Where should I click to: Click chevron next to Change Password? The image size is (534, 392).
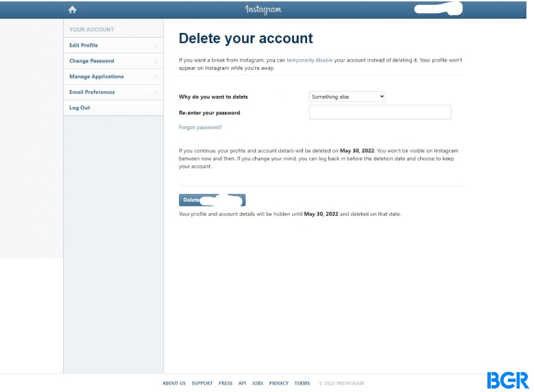pos(157,61)
